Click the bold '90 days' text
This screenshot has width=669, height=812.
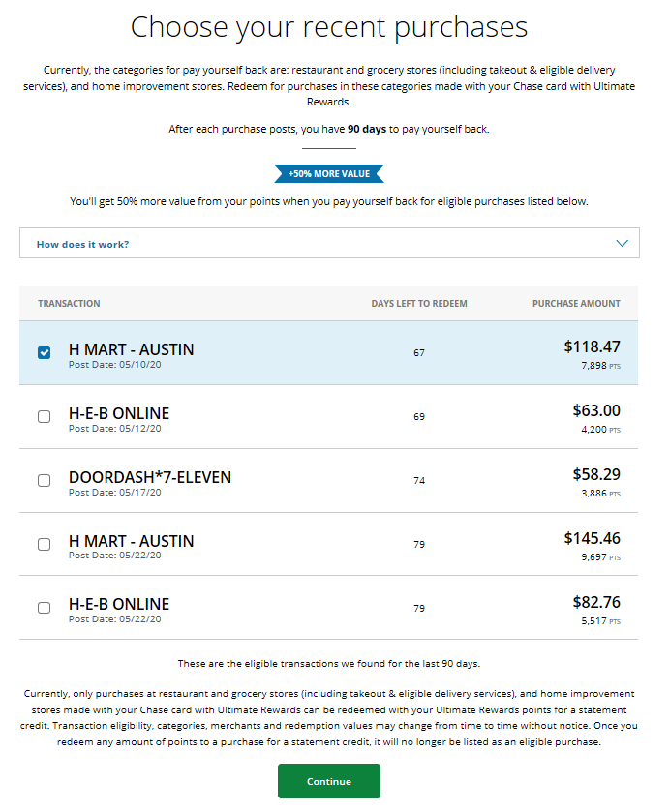click(367, 129)
